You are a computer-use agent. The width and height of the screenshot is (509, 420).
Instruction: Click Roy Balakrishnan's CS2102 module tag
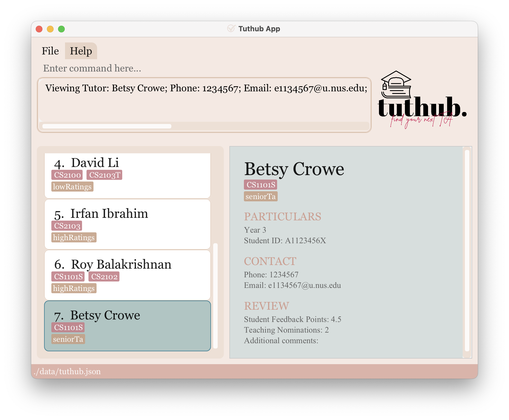[x=104, y=276]
